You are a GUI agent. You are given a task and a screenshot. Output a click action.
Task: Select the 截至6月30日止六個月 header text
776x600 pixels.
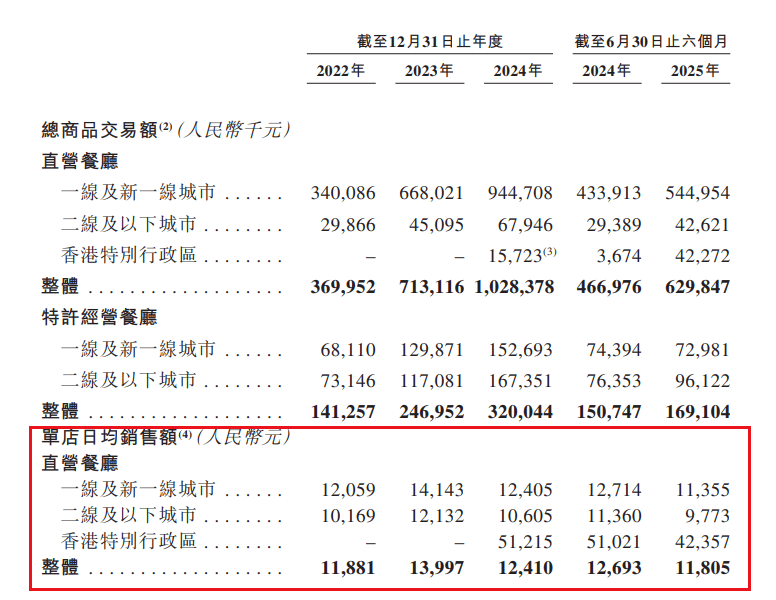[x=651, y=41]
